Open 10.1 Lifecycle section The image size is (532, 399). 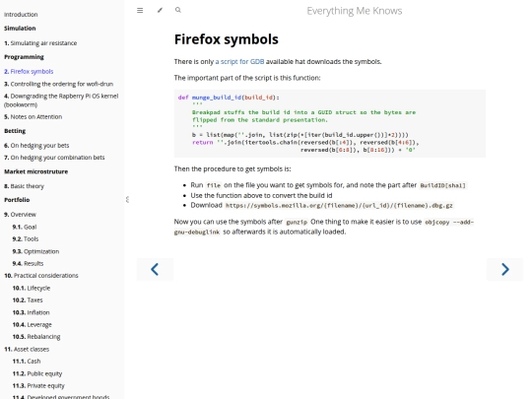click(32, 288)
